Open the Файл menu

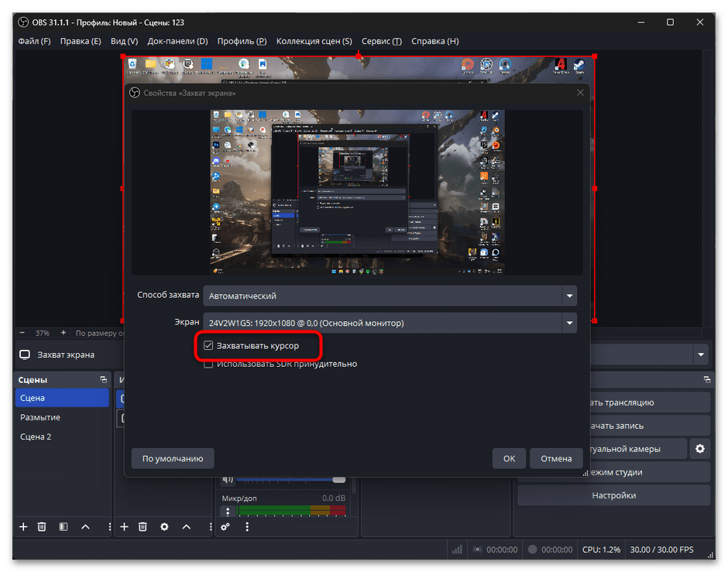pyautogui.click(x=34, y=41)
